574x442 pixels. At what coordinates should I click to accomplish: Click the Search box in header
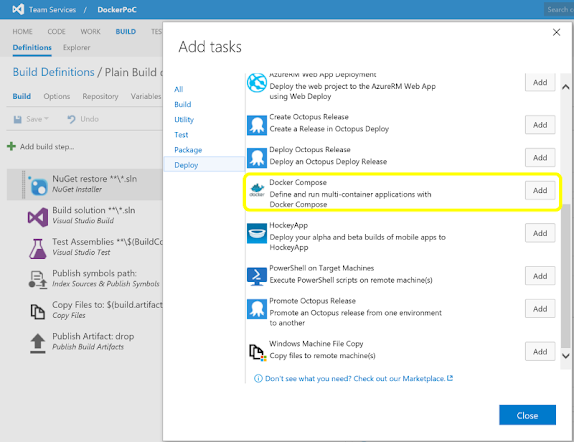(x=559, y=10)
